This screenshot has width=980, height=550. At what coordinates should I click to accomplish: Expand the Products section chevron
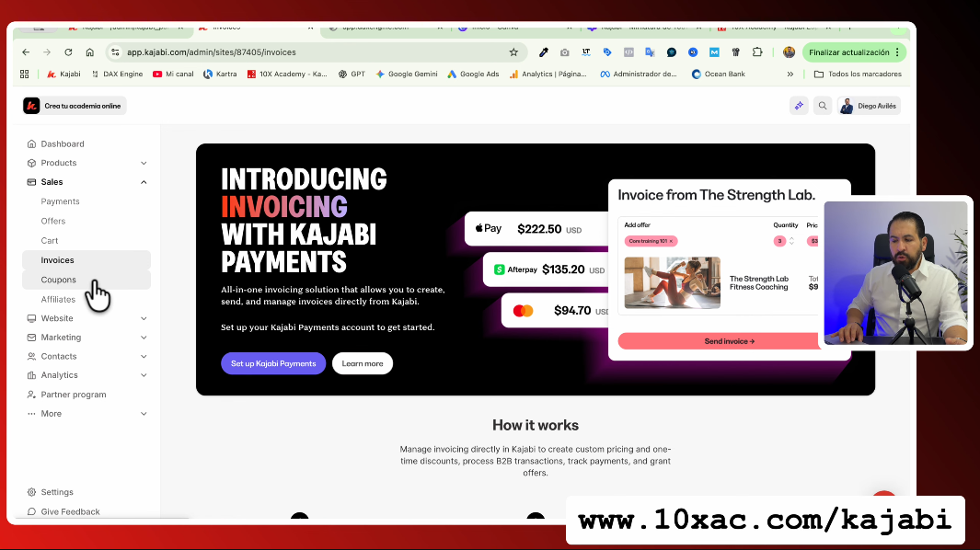click(x=144, y=163)
